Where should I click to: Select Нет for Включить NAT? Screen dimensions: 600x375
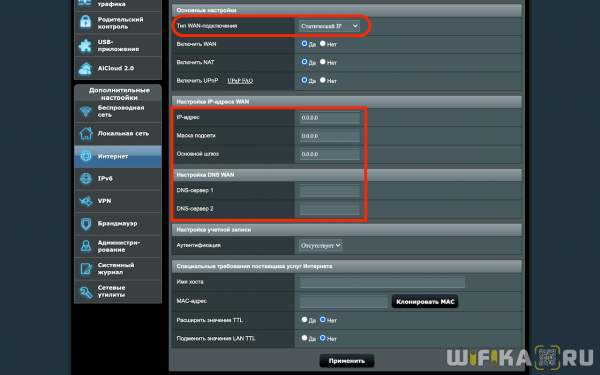323,62
